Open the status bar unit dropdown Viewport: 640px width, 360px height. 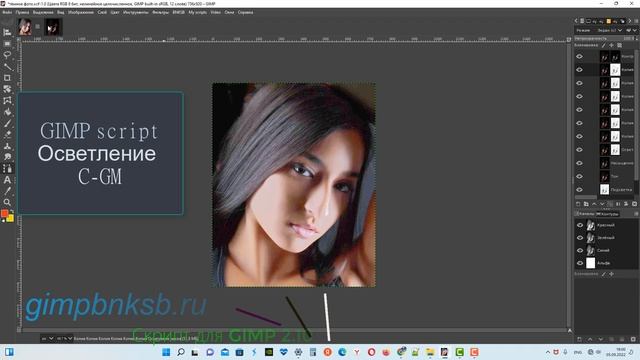tap(47, 338)
